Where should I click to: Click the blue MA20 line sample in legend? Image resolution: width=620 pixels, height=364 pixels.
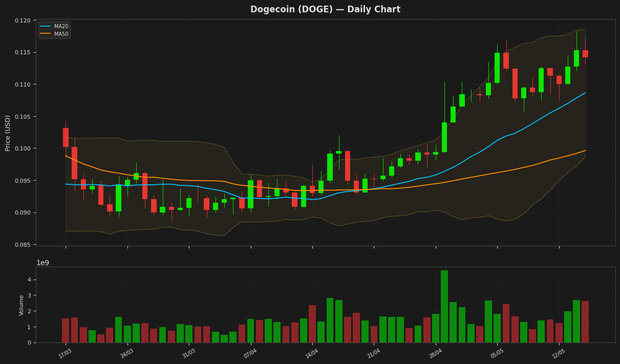coord(46,27)
